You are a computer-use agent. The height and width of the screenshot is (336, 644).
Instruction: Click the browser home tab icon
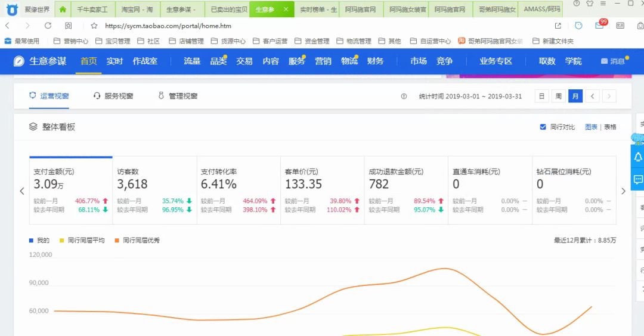coord(63,9)
